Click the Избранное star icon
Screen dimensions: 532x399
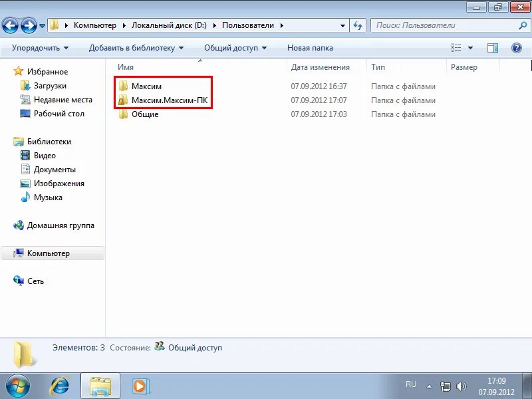tap(18, 71)
